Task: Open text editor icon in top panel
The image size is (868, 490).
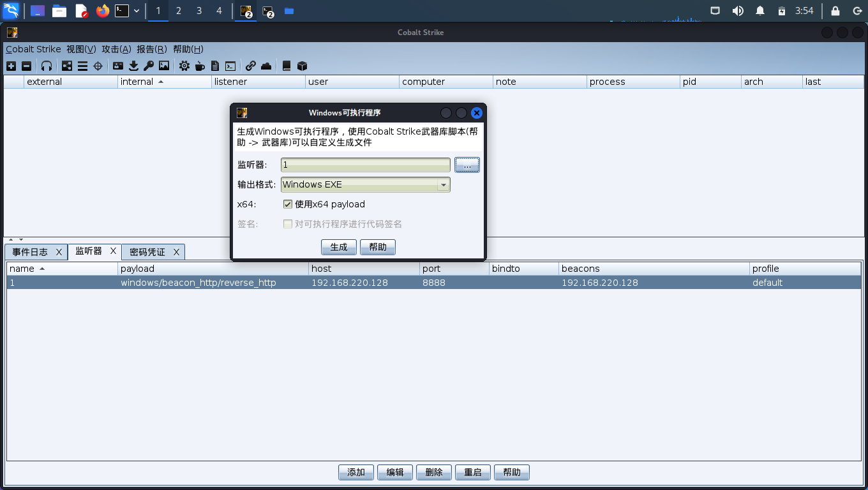Action: click(81, 10)
